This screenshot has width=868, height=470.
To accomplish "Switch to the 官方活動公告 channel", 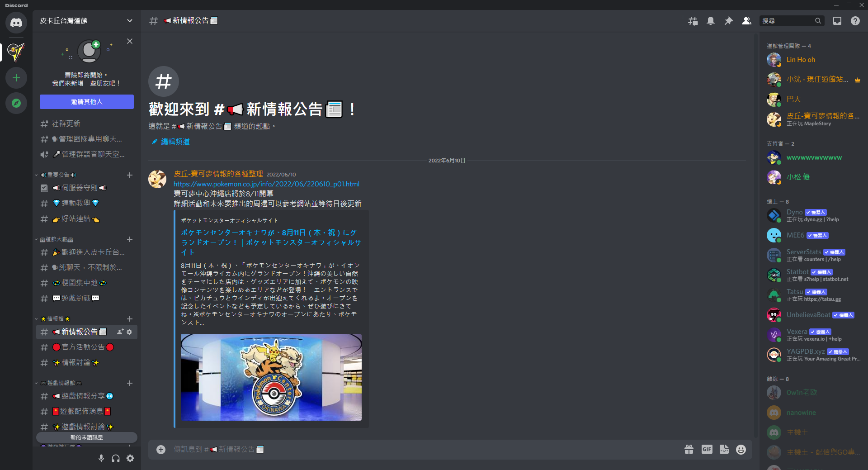I will click(83, 347).
